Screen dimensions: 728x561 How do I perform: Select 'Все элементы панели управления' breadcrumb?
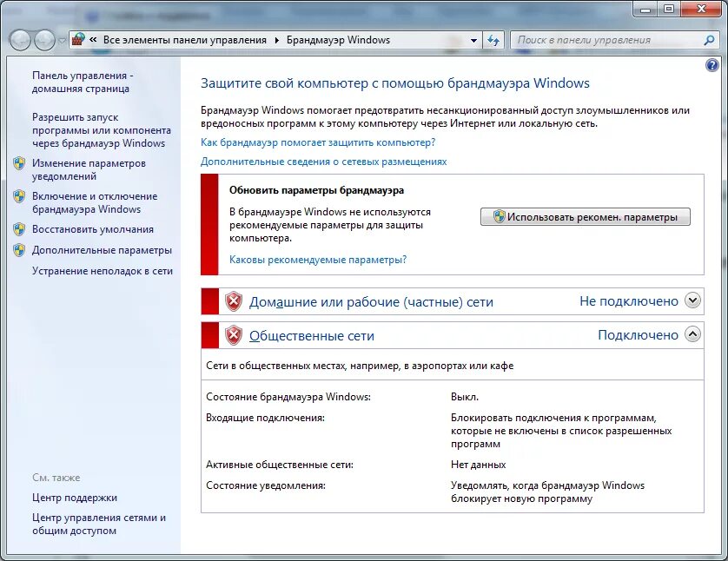[x=185, y=40]
